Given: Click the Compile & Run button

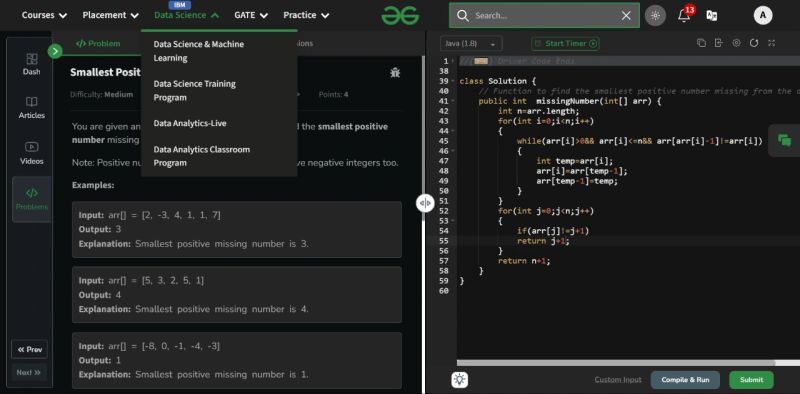Looking at the screenshot, I should click(685, 380).
